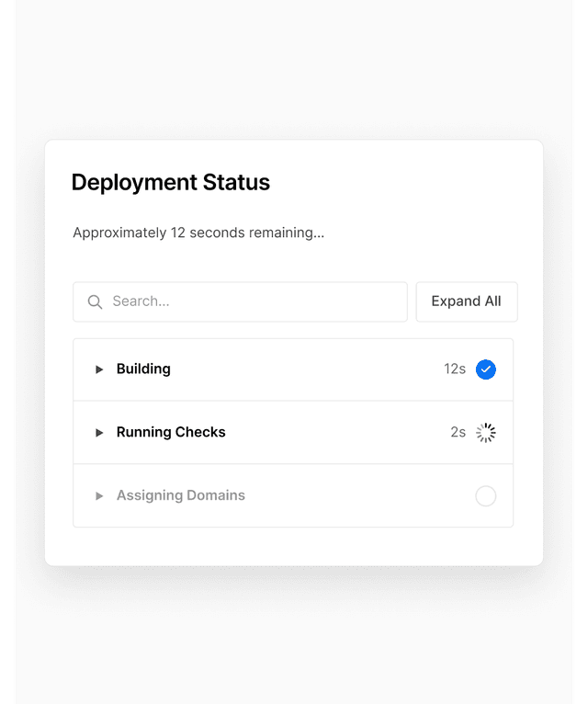Click blank space right of Assigning Domains label
Image resolution: width=588 pixels, height=704 pixels.
(358, 496)
